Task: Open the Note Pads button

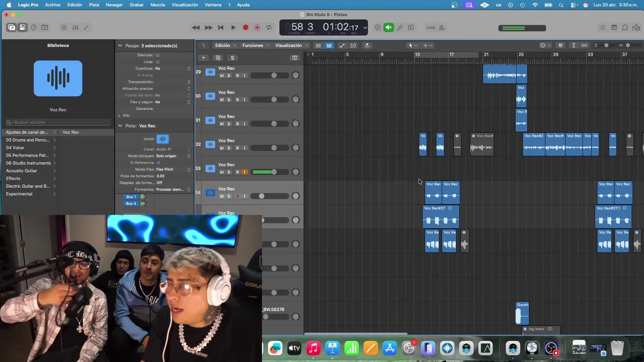Action: [614, 28]
